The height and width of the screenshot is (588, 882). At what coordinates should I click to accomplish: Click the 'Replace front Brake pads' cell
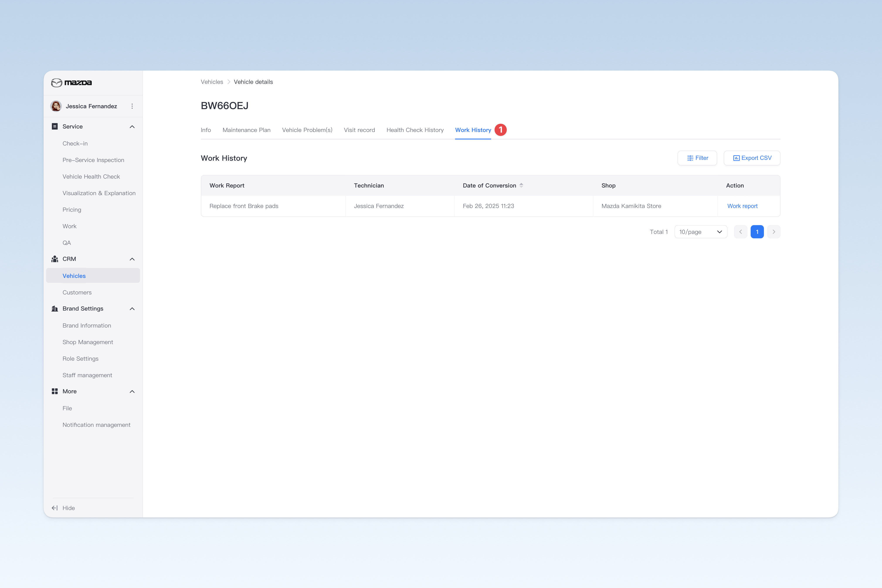point(273,206)
